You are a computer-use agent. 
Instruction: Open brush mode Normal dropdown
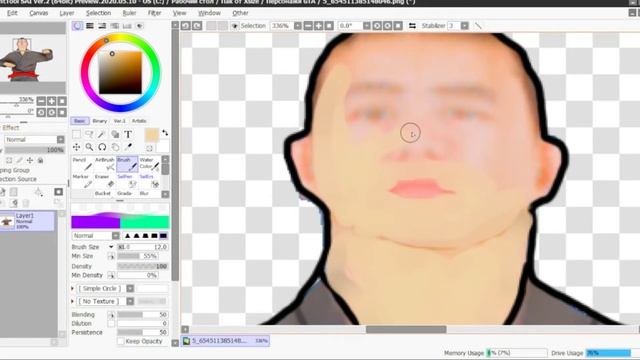(116, 236)
